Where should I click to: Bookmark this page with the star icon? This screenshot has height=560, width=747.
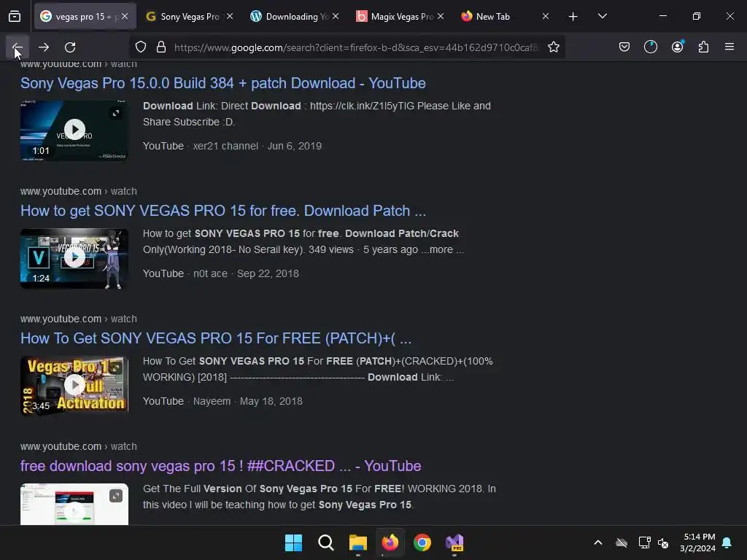[553, 47]
